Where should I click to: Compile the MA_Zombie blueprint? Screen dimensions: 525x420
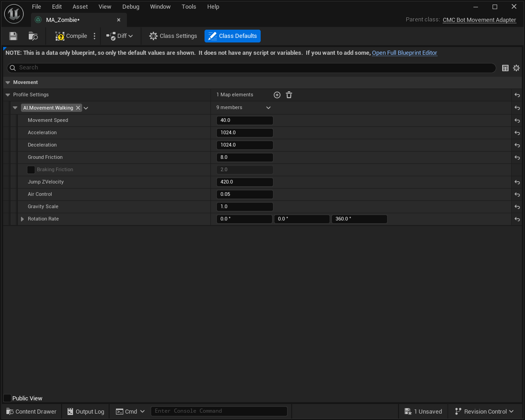(x=71, y=36)
